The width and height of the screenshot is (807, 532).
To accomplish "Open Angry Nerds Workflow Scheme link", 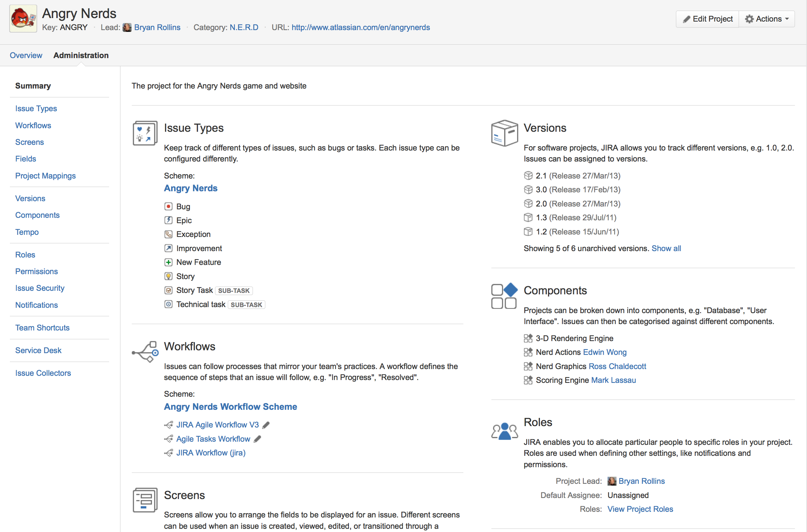I will point(230,407).
